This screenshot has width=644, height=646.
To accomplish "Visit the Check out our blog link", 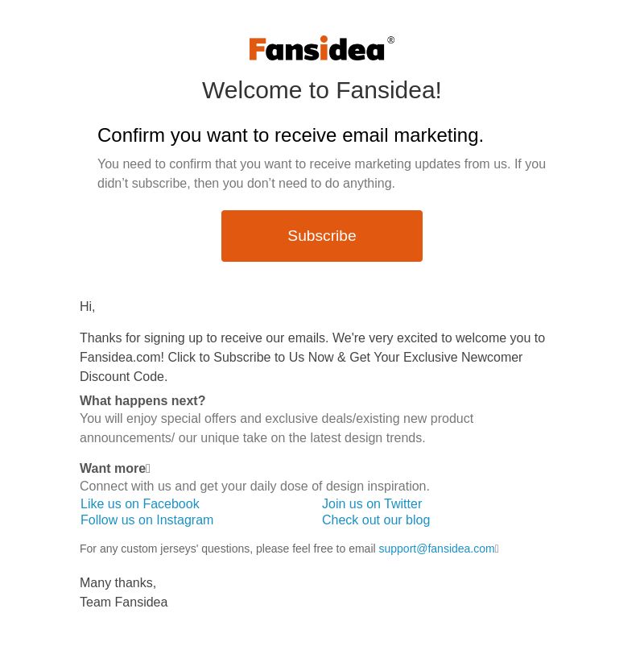I will [x=376, y=520].
